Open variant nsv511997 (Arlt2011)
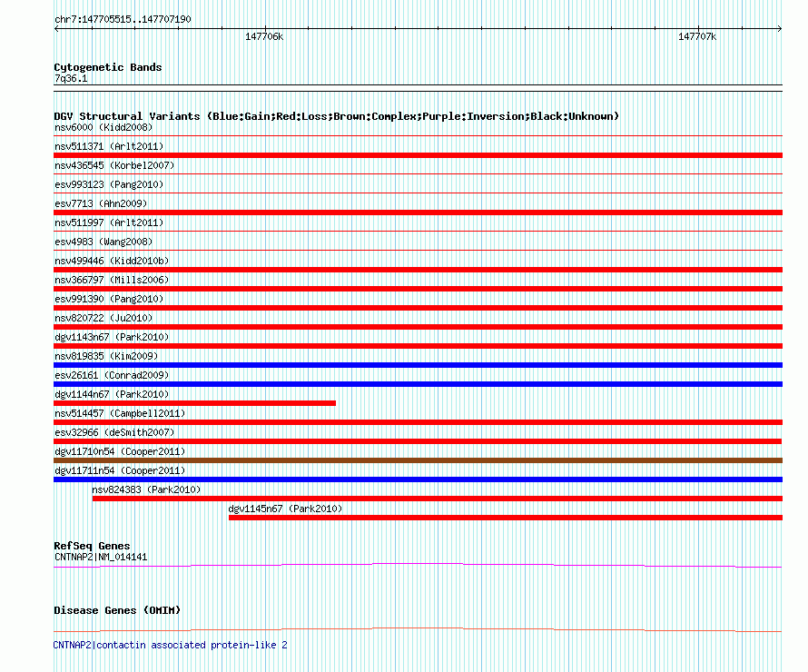Screen dimensions: 808x672 (x=109, y=222)
